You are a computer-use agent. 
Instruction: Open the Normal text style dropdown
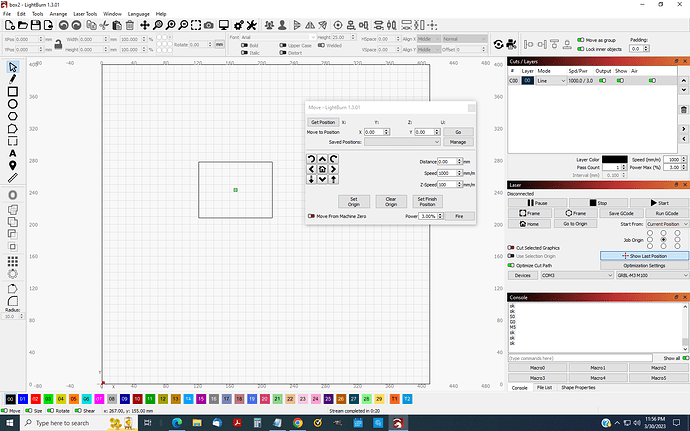[465, 39]
